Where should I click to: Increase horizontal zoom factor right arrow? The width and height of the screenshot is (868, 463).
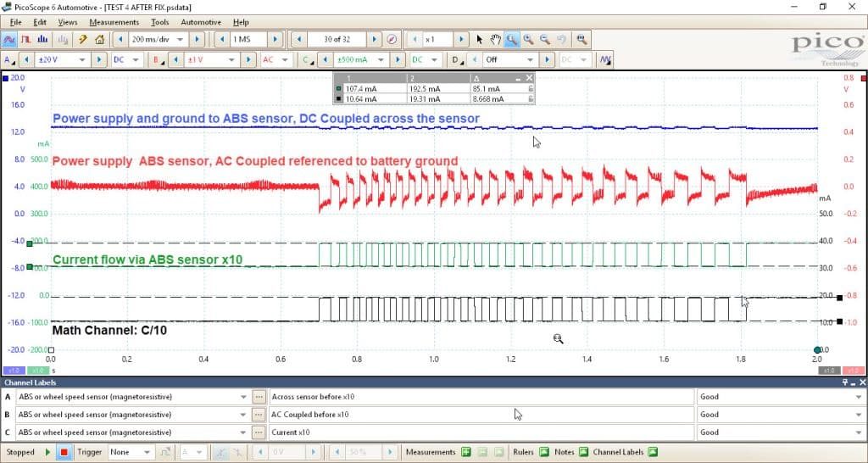[460, 40]
